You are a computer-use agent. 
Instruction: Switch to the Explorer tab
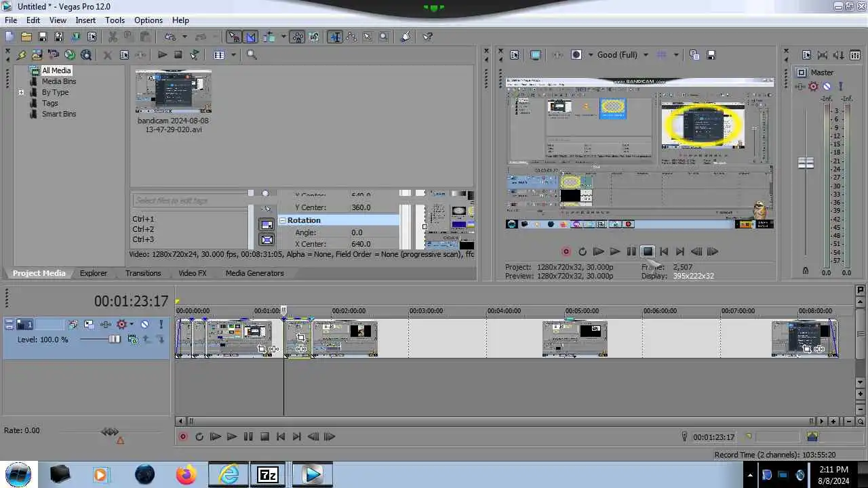[94, 273]
